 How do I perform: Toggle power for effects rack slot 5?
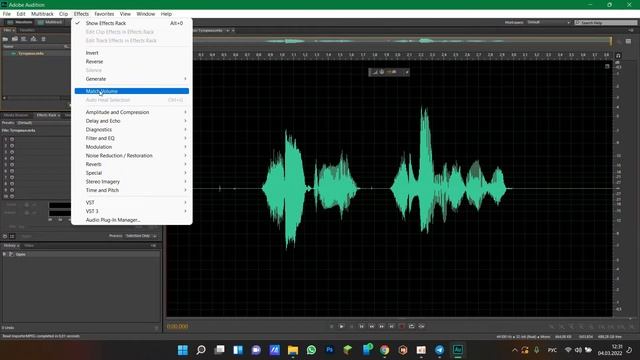coord(12,164)
